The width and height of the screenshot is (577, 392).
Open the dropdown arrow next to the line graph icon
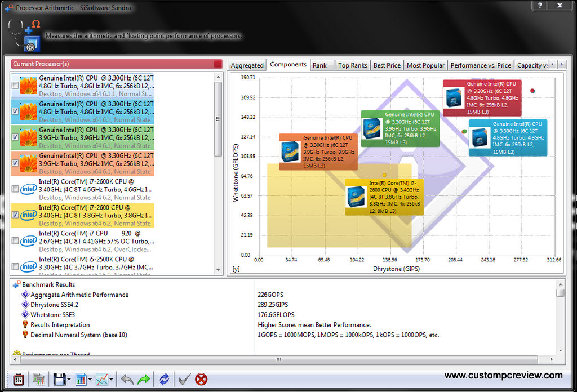click(x=111, y=380)
